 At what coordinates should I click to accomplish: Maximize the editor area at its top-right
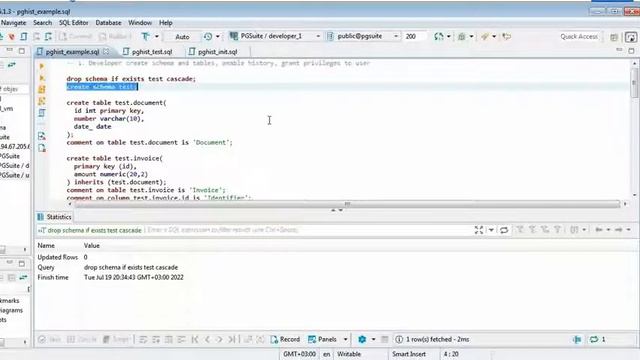tap(631, 51)
